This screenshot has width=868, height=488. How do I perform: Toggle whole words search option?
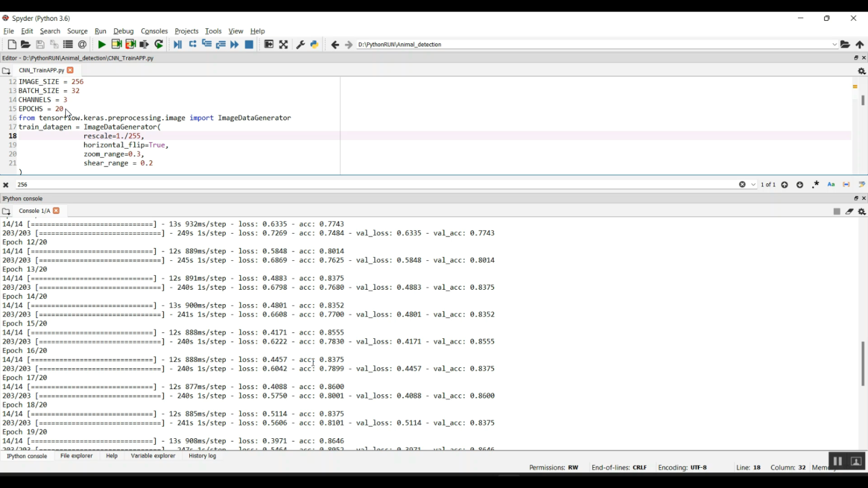click(847, 185)
